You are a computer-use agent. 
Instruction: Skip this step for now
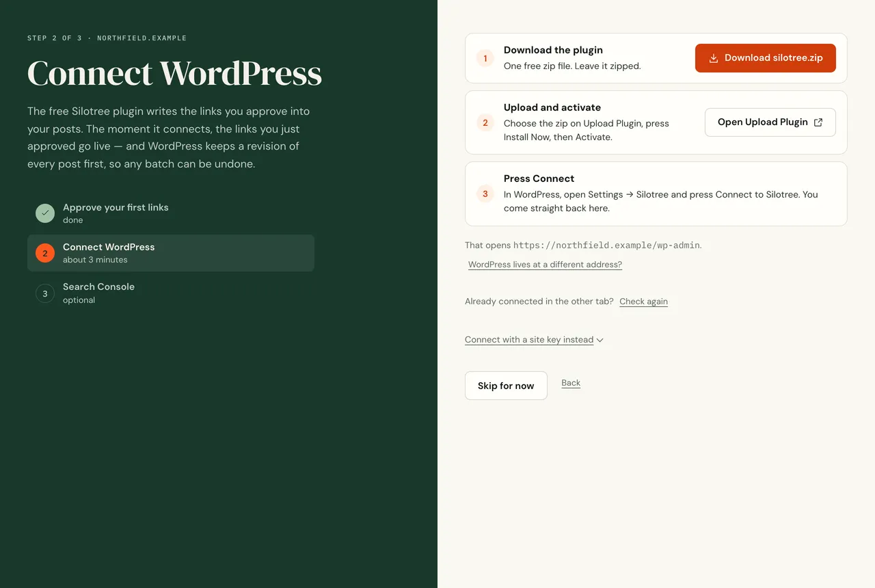[x=506, y=386]
